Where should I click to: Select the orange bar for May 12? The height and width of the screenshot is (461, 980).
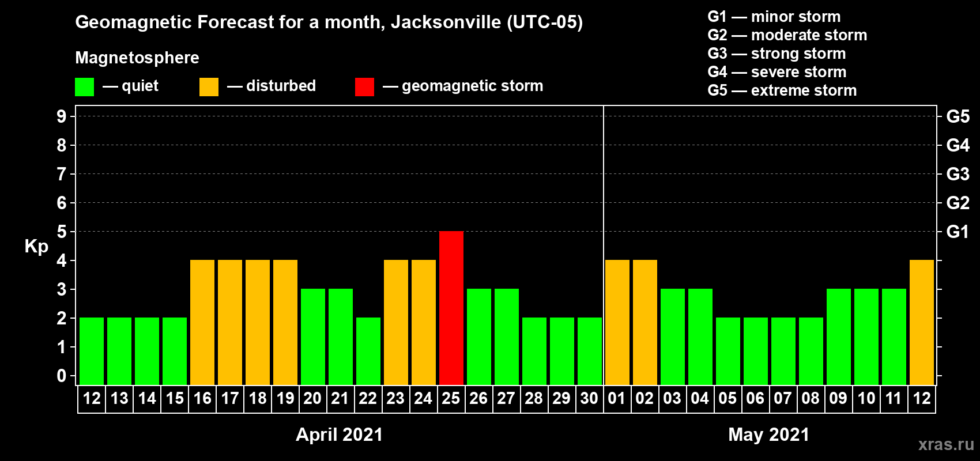(922, 322)
